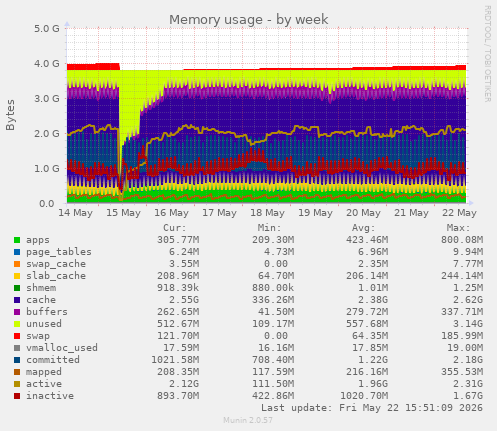Click the active average value '1.96G'
This screenshot has width=497, height=431.
tap(373, 384)
